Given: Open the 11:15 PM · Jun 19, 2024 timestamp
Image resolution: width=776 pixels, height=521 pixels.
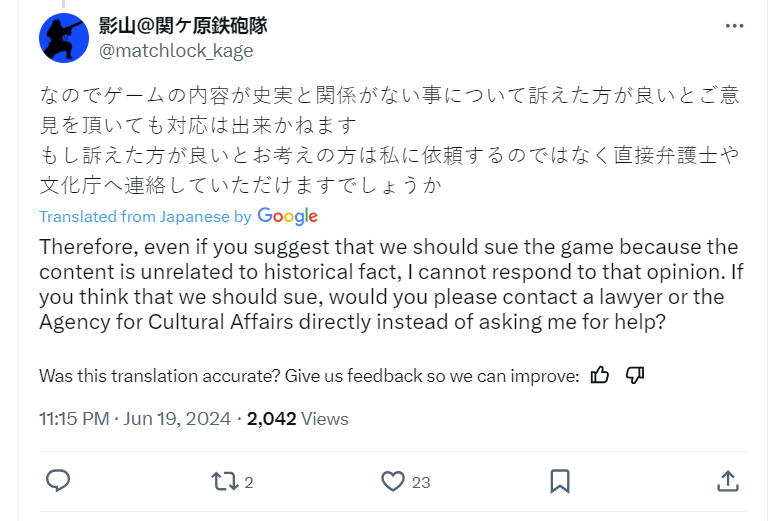Looking at the screenshot, I should [135, 419].
